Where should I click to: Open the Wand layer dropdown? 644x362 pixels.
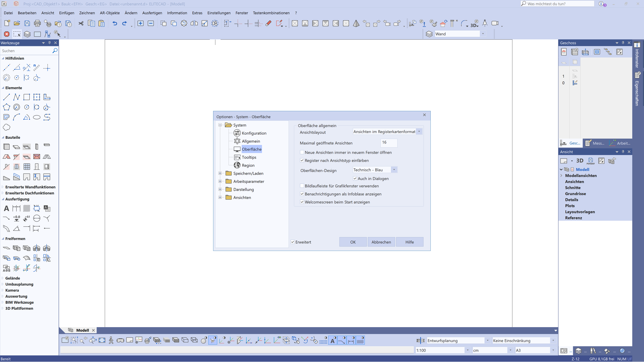tap(483, 34)
